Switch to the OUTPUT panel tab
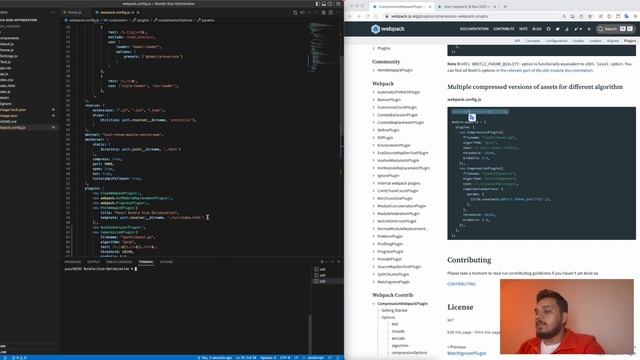This screenshot has width=640, height=360. [93, 262]
